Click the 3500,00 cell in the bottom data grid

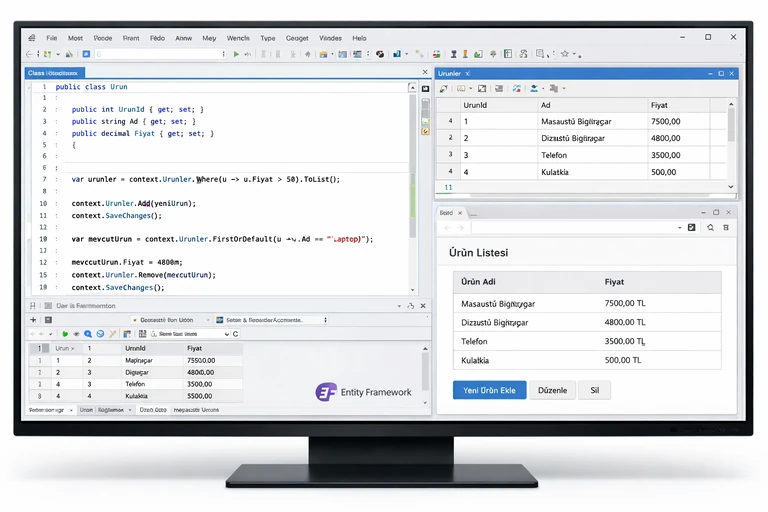[213, 384]
